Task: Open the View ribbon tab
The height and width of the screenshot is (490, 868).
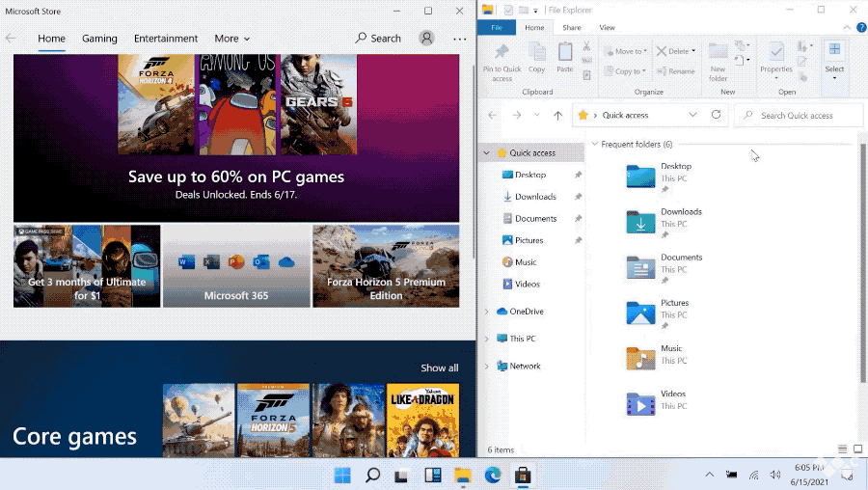Action: tap(608, 28)
